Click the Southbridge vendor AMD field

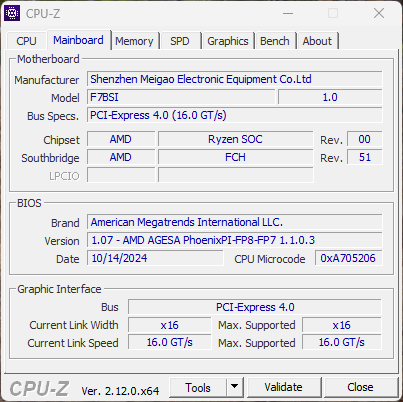(121, 157)
